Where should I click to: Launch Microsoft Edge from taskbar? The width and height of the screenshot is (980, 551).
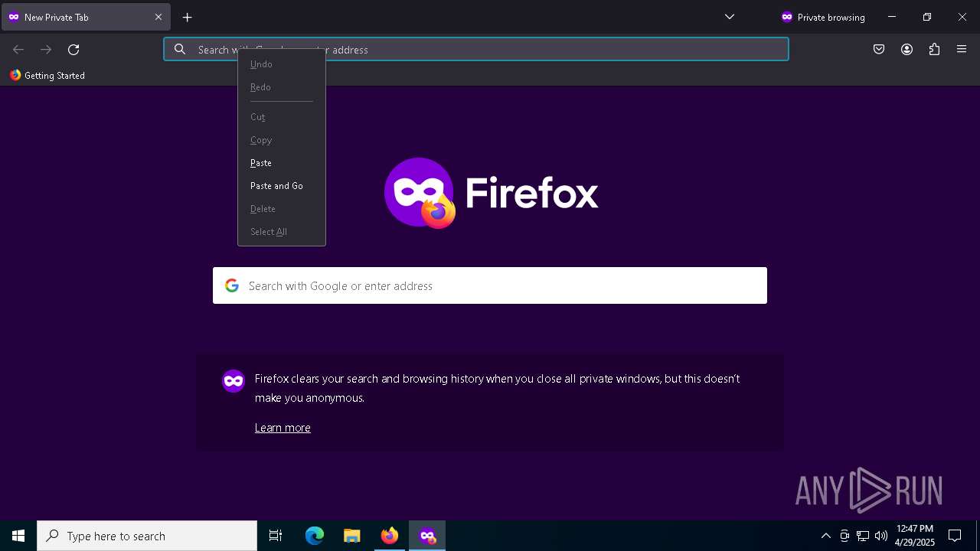315,536
